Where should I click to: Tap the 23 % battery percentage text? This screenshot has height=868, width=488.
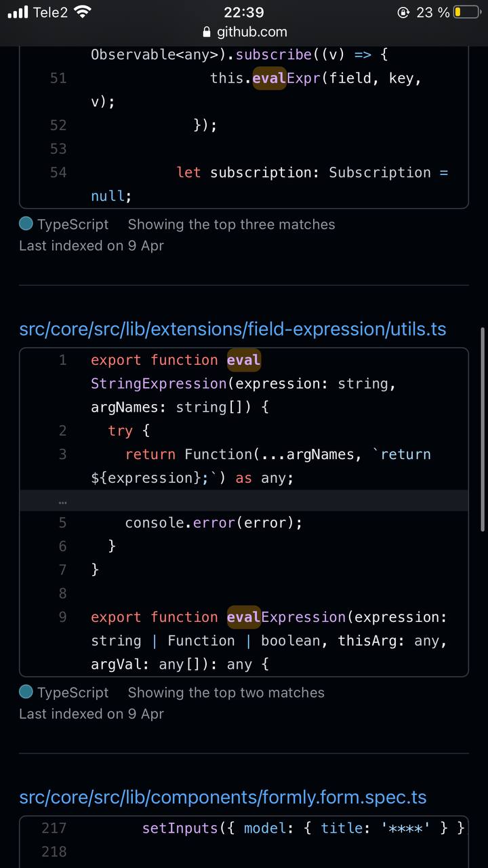coord(433,12)
